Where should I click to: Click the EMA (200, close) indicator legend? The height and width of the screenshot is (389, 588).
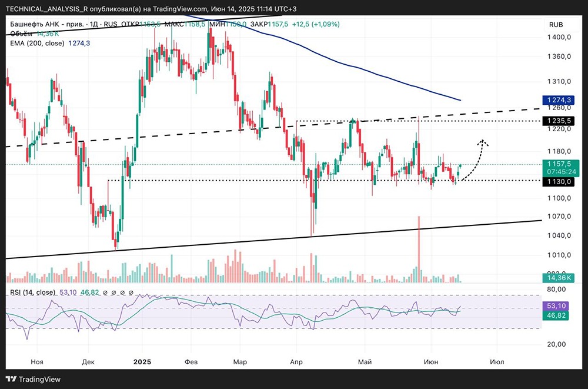[36, 43]
